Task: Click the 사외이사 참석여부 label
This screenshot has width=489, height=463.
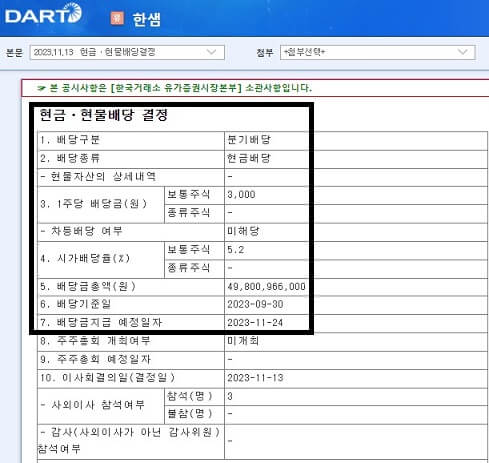Action: coord(93,405)
